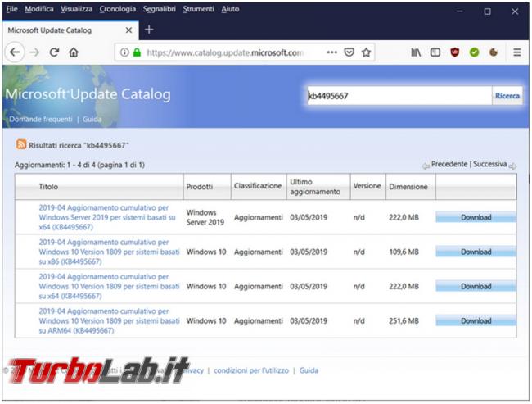532x404 pixels.
Task: Open the Aiuto menu
Action: point(230,9)
